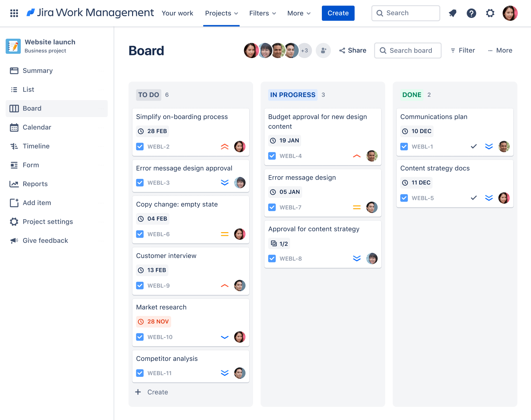Toggle the WEBL-3 task checkbox
The height and width of the screenshot is (420, 531).
(140, 183)
